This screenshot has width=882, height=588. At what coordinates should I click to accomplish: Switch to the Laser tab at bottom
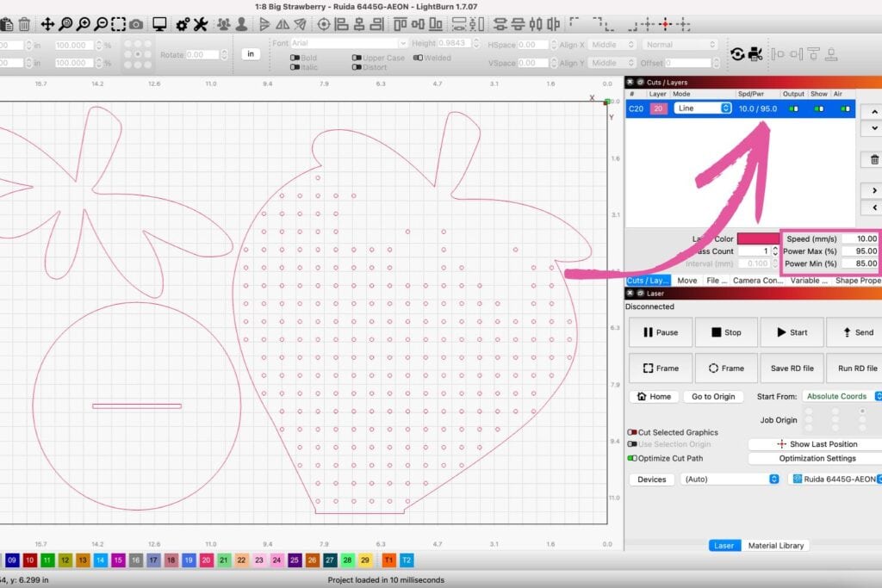[x=724, y=545]
